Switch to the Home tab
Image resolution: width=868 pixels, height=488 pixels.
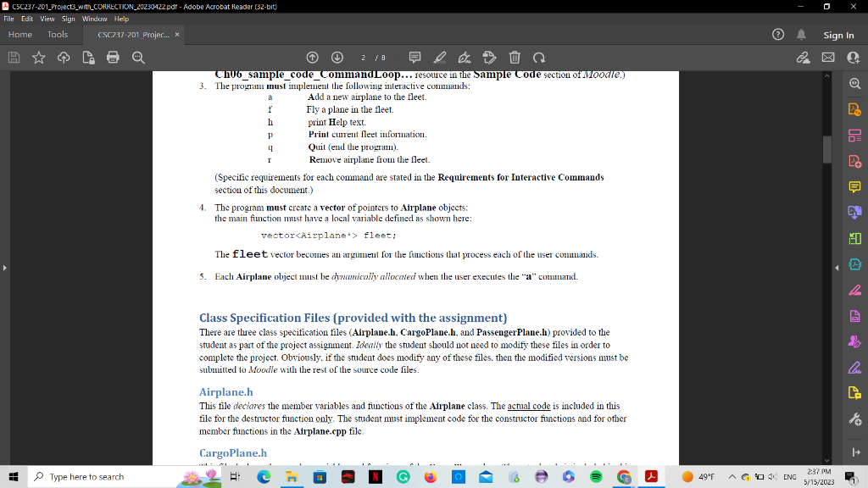point(20,34)
